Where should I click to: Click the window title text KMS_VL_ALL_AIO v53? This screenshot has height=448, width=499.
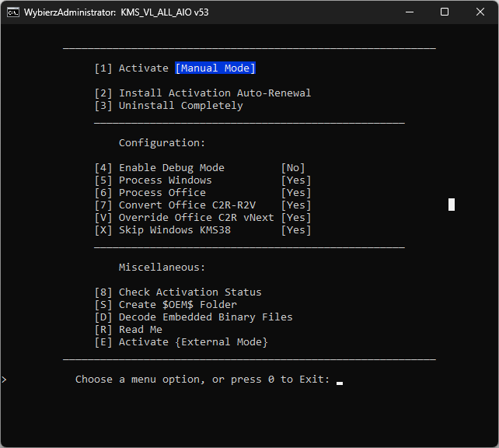tap(165, 12)
